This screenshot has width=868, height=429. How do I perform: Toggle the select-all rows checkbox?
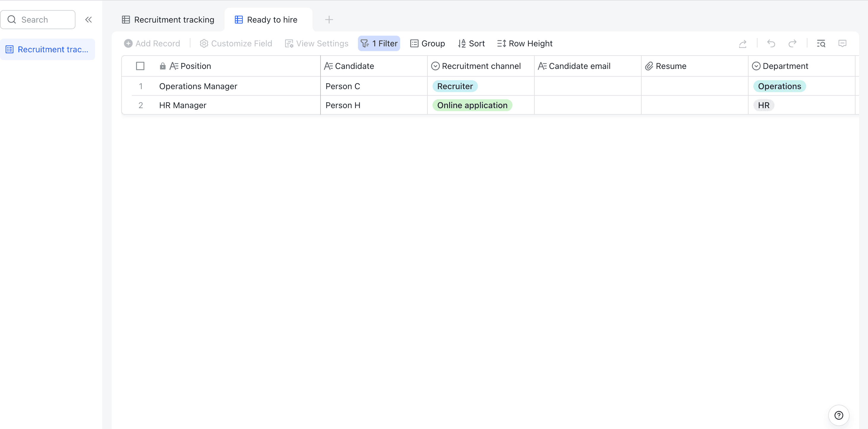pyautogui.click(x=140, y=66)
